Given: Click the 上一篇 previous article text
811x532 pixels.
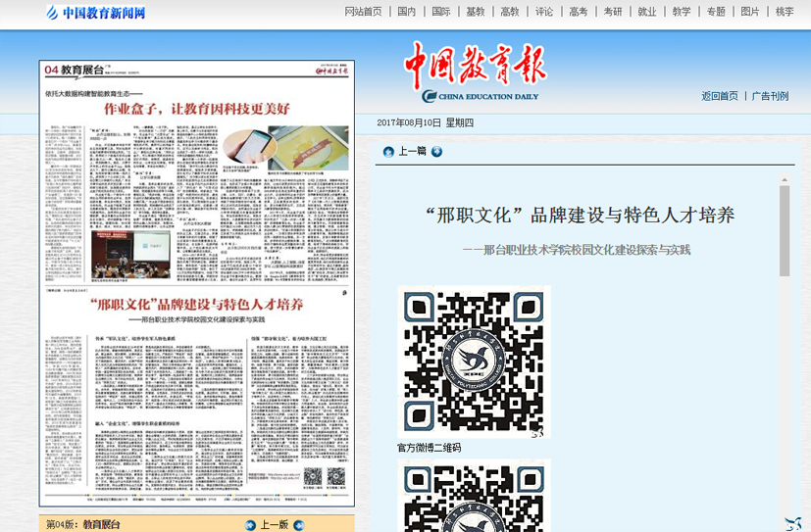Looking at the screenshot, I should [x=412, y=152].
